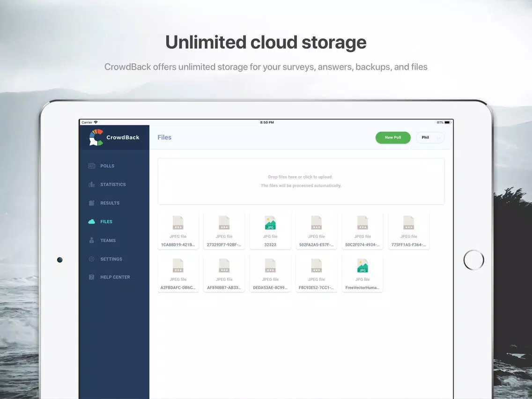532x399 pixels.
Task: Click the battery status icon
Action: tap(448, 123)
